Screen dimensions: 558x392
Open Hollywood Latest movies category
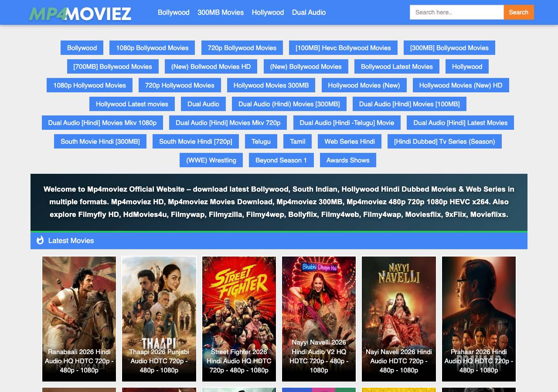click(x=132, y=104)
